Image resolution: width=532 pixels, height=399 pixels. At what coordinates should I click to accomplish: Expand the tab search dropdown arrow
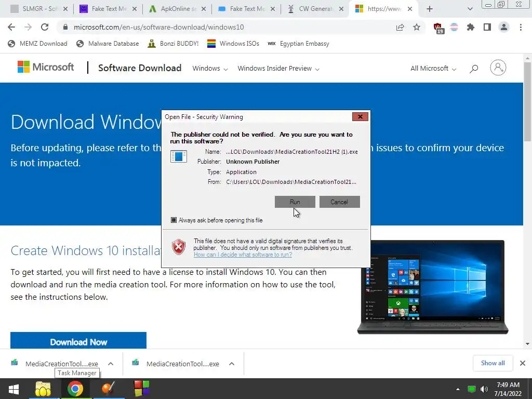[470, 9]
